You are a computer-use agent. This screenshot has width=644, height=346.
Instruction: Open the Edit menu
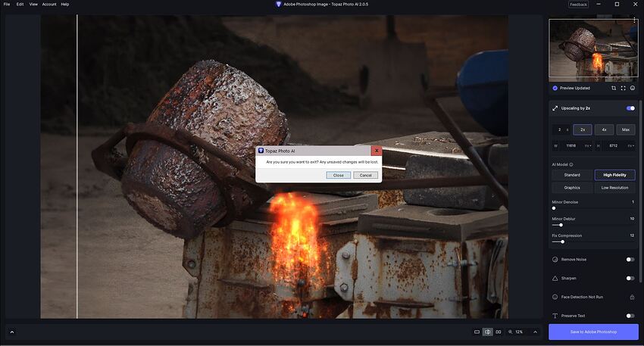pos(20,4)
